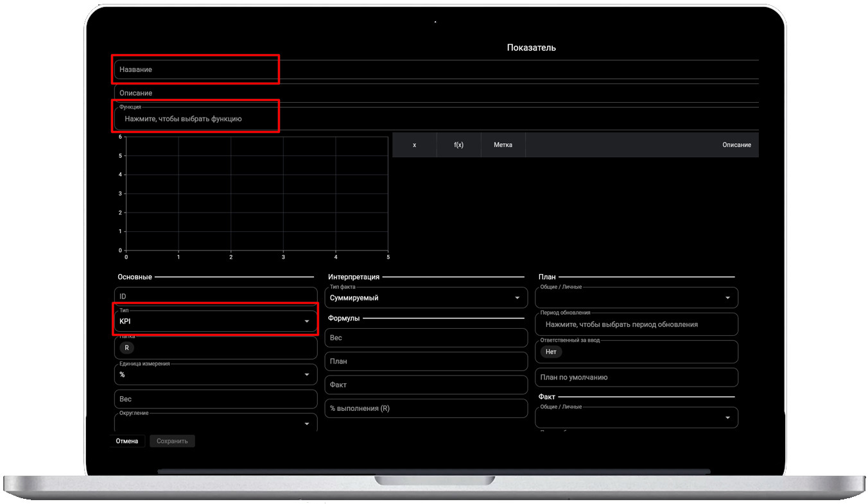
Task: Click the Отмена button
Action: (x=127, y=441)
